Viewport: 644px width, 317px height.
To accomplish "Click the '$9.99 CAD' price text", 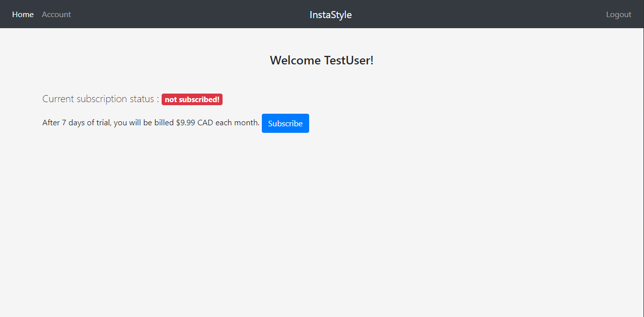I will coord(194,123).
